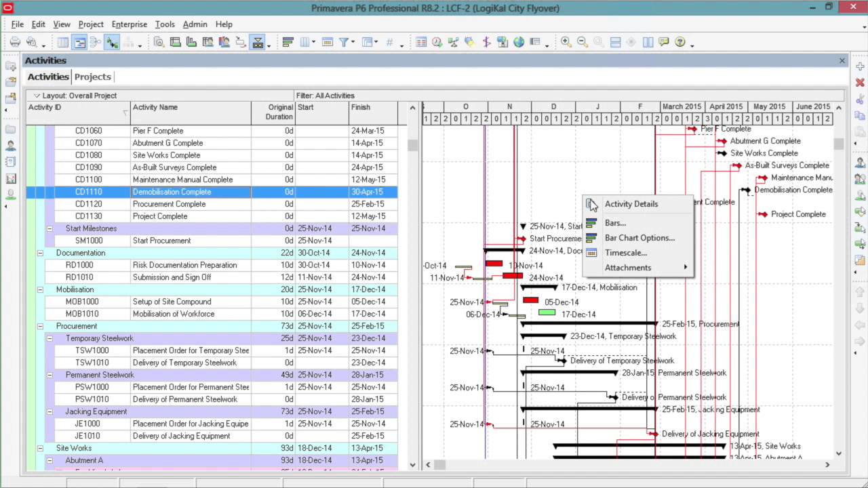Toggle relationship lines in the toolbar

[x=112, y=42]
